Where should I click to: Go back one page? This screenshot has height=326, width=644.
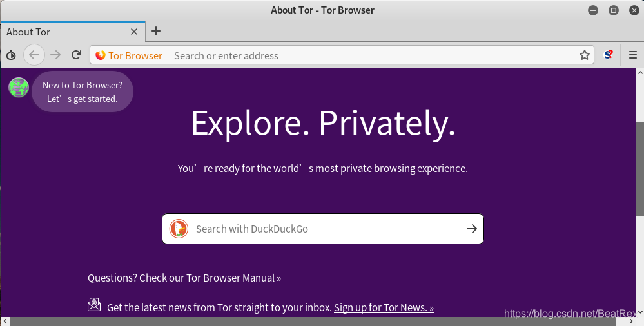[34, 55]
